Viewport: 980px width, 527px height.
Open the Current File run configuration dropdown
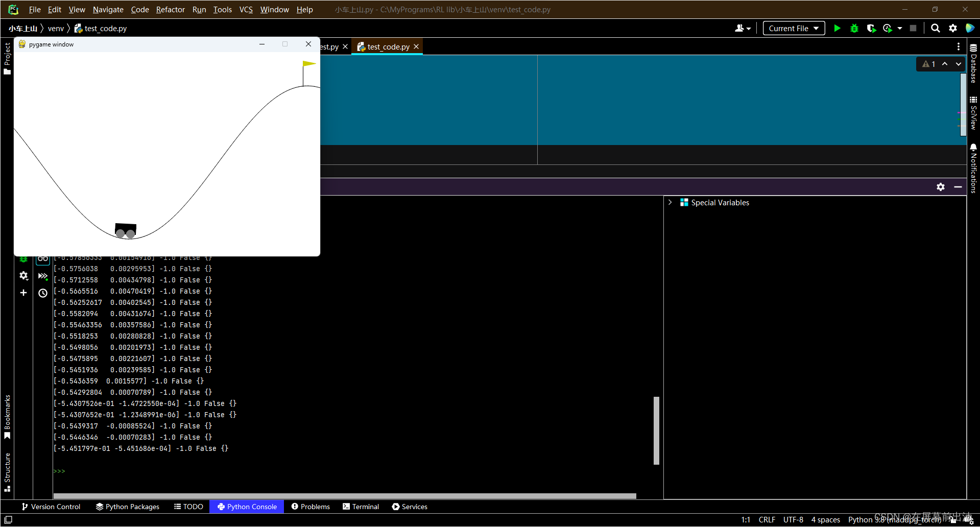pyautogui.click(x=794, y=28)
